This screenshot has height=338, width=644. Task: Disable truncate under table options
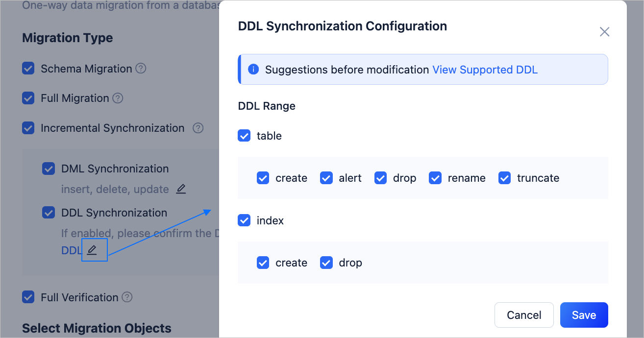point(504,178)
